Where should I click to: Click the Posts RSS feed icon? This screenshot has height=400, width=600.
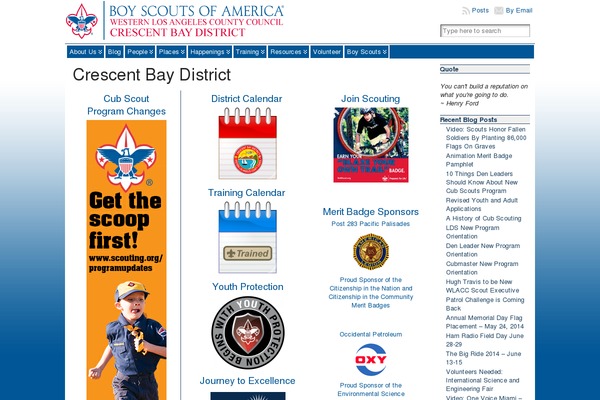point(466,11)
